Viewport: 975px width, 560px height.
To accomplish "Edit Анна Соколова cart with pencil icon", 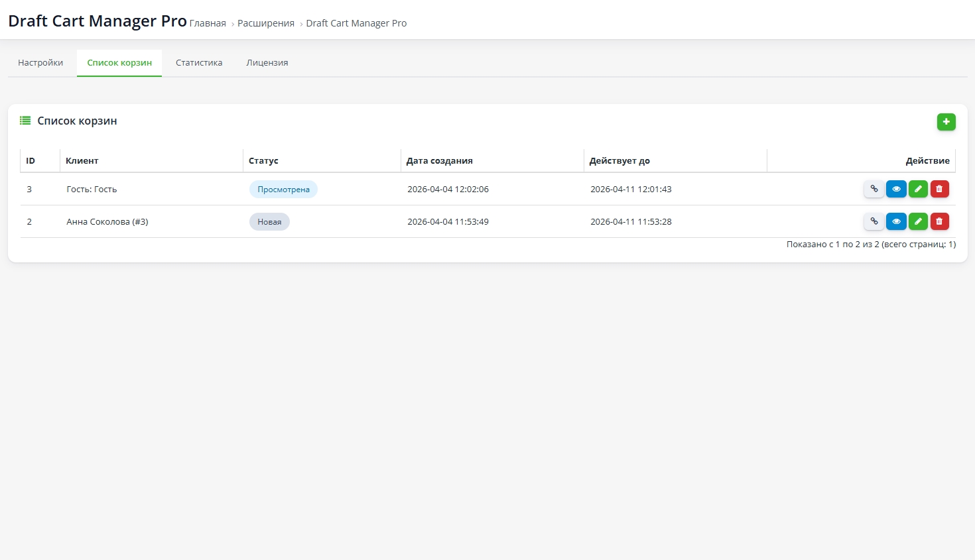I will [918, 221].
